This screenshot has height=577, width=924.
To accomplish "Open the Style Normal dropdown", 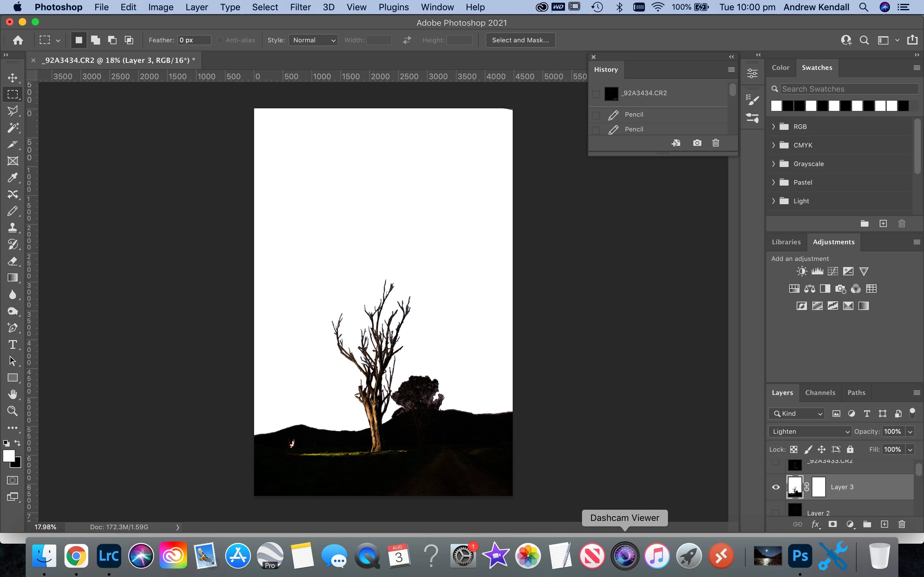I will coord(313,40).
